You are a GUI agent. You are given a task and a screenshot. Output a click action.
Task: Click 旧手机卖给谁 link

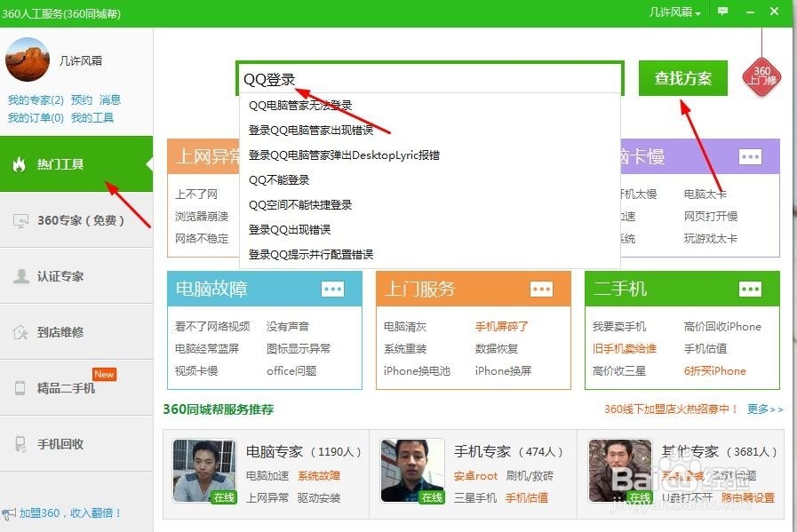pos(624,348)
